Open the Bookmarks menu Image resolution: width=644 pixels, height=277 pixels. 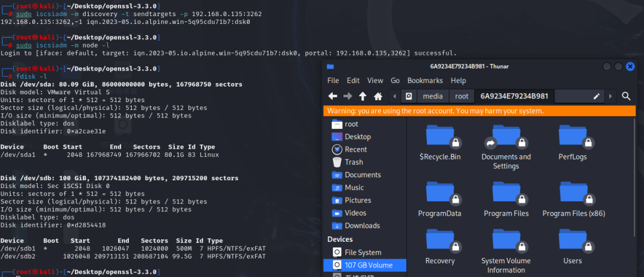[425, 81]
